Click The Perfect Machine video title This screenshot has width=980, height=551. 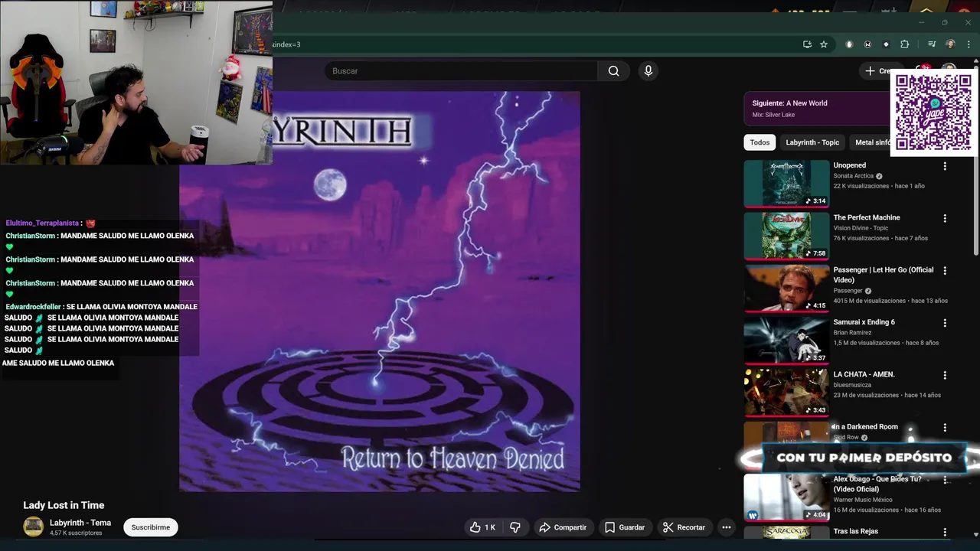pyautogui.click(x=866, y=217)
